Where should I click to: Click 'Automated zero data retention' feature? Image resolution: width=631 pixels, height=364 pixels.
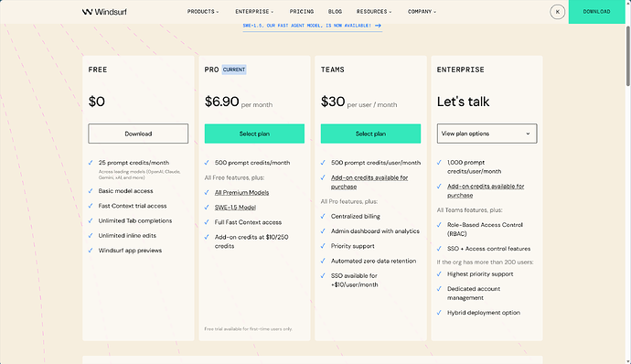(x=373, y=261)
